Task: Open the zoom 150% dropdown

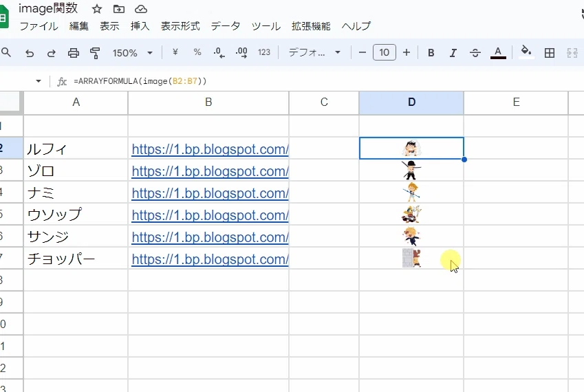Action: (133, 53)
